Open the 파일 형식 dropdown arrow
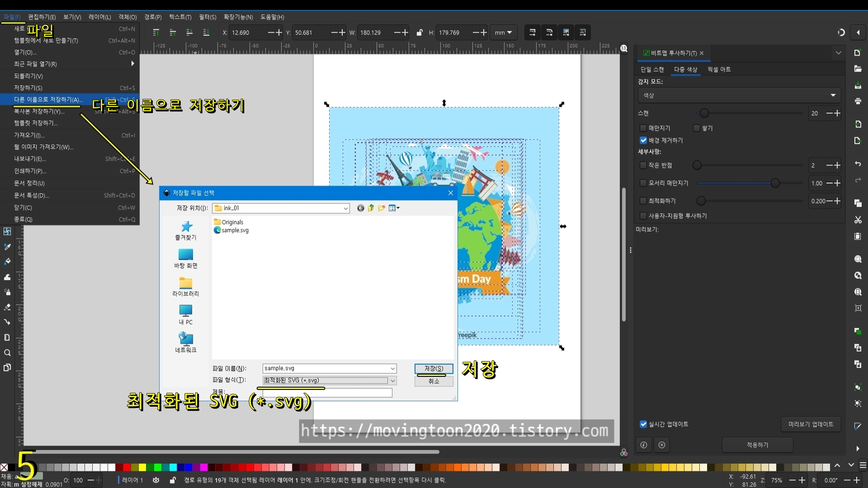 (x=392, y=380)
